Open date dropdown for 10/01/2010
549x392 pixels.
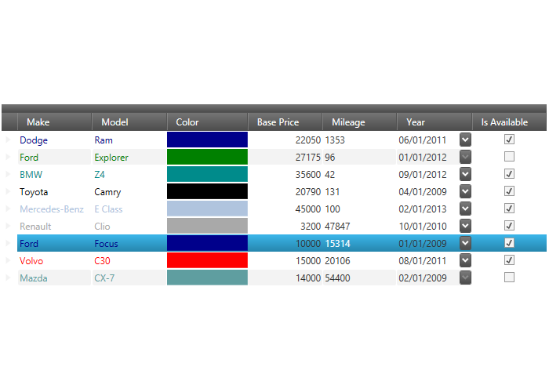[x=465, y=226]
